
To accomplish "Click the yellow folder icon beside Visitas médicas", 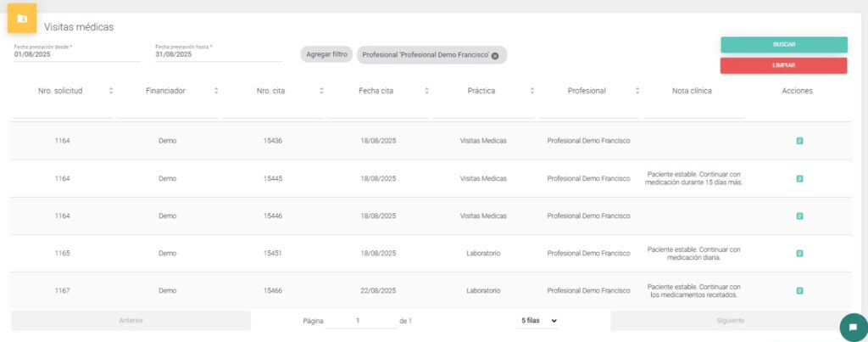I will tap(22, 18).
